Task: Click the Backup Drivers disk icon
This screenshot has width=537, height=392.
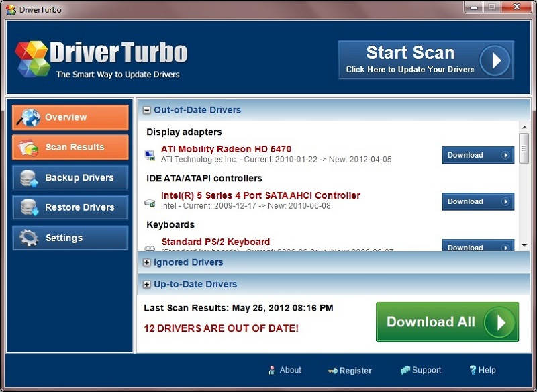Action: 29,178
